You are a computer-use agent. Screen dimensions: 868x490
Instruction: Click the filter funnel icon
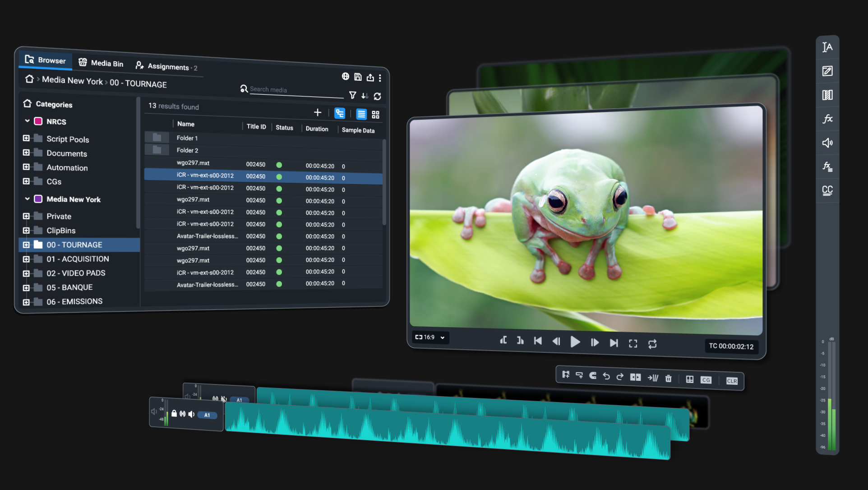tap(352, 95)
